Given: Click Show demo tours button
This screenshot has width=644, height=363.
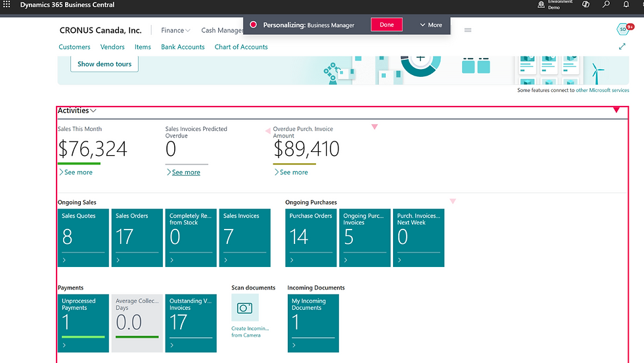Looking at the screenshot, I should click(x=104, y=64).
